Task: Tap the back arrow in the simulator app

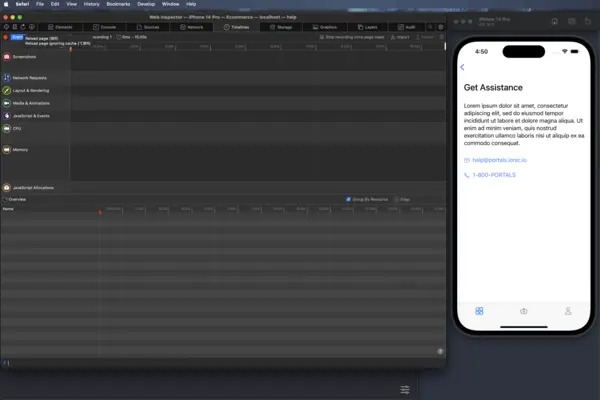Action: (x=462, y=67)
